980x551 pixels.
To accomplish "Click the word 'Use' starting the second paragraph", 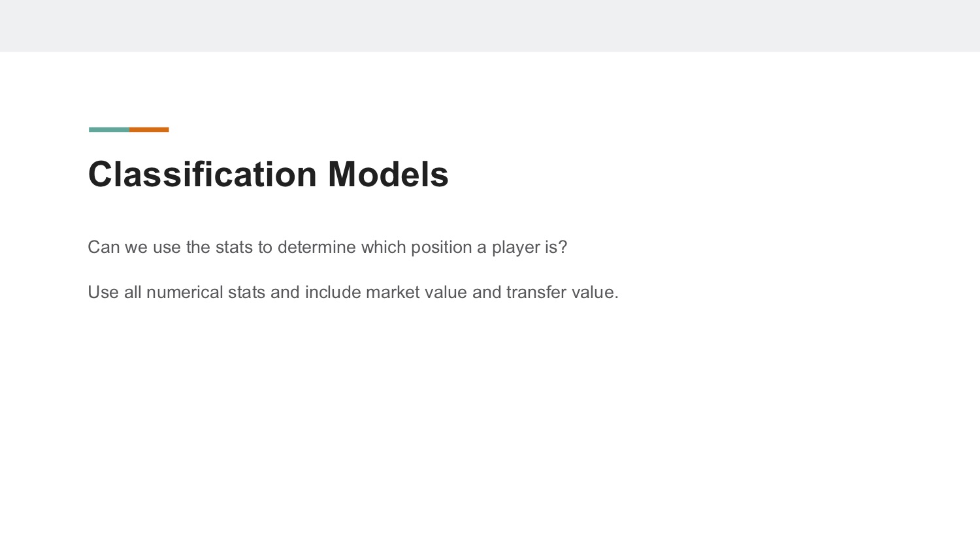I will coord(103,292).
